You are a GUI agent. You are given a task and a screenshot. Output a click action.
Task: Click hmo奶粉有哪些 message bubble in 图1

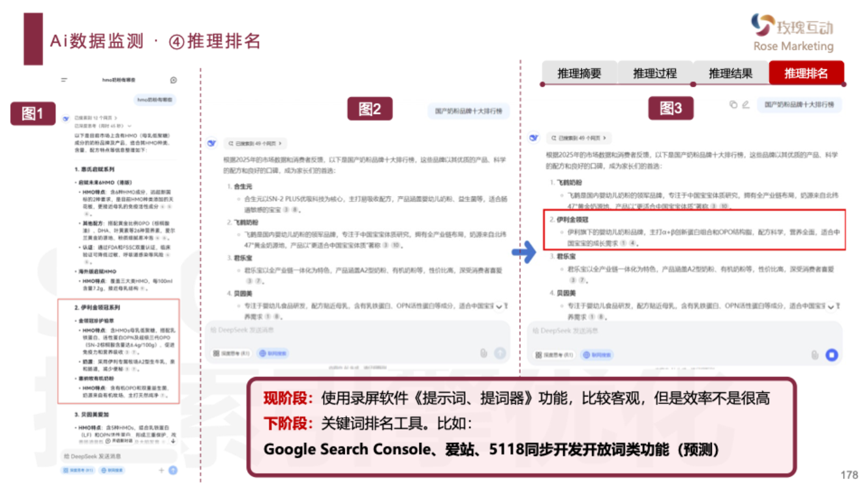(155, 99)
